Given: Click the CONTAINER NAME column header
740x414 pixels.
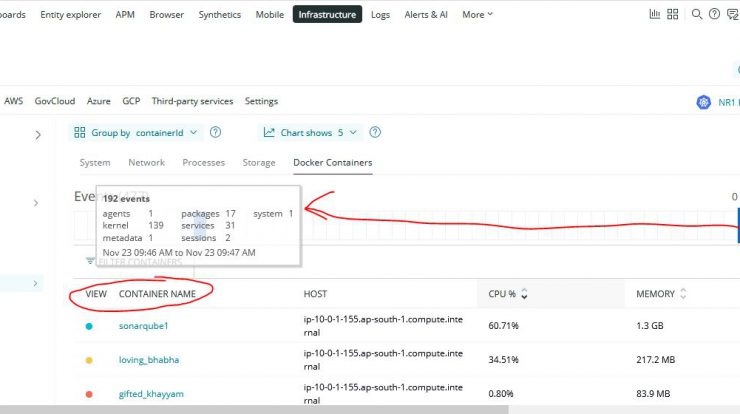Looking at the screenshot, I should point(157,294).
